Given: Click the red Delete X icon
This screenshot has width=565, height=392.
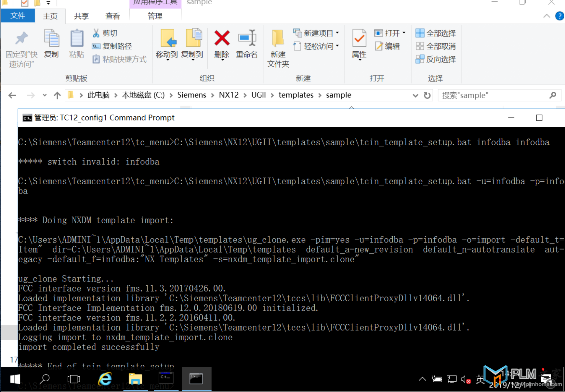Looking at the screenshot, I should (222, 38).
